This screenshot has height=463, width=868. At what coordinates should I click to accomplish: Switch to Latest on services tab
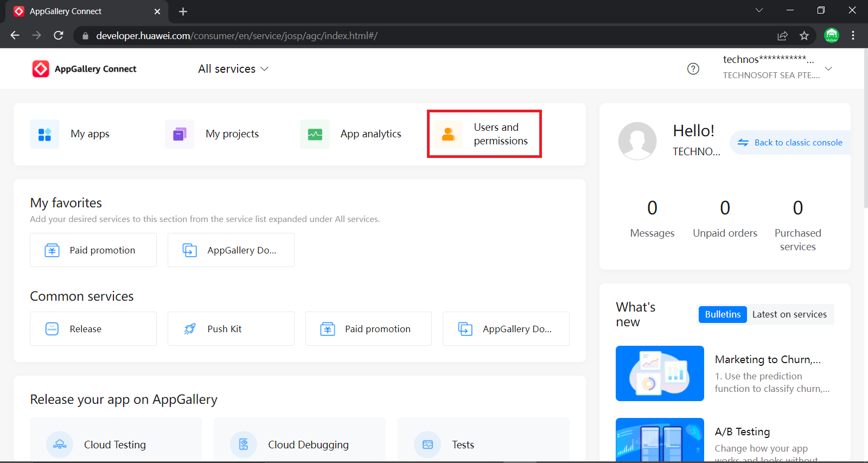coord(789,314)
